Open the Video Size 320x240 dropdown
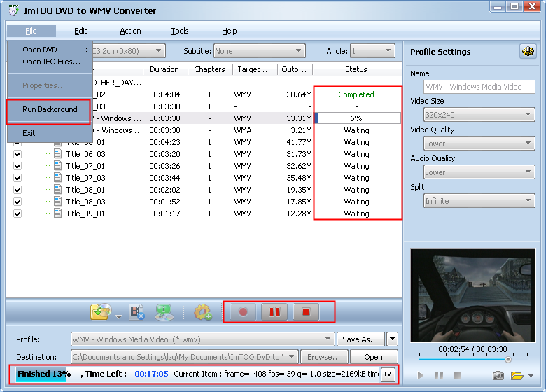The height and width of the screenshot is (392, 546). [479, 115]
